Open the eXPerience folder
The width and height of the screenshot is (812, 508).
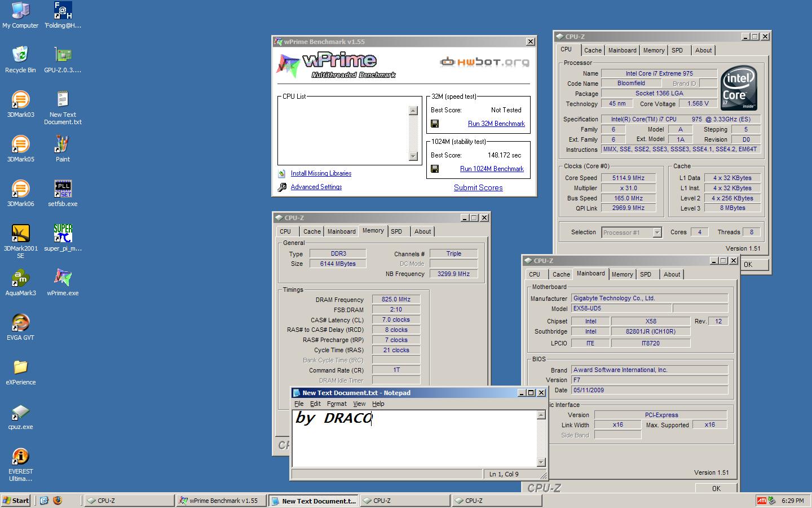point(20,372)
